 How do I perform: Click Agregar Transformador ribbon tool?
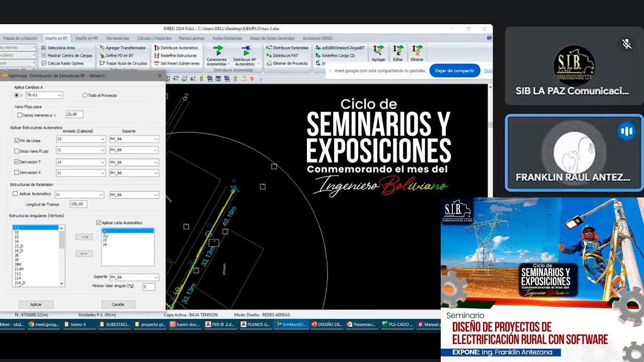(122, 48)
